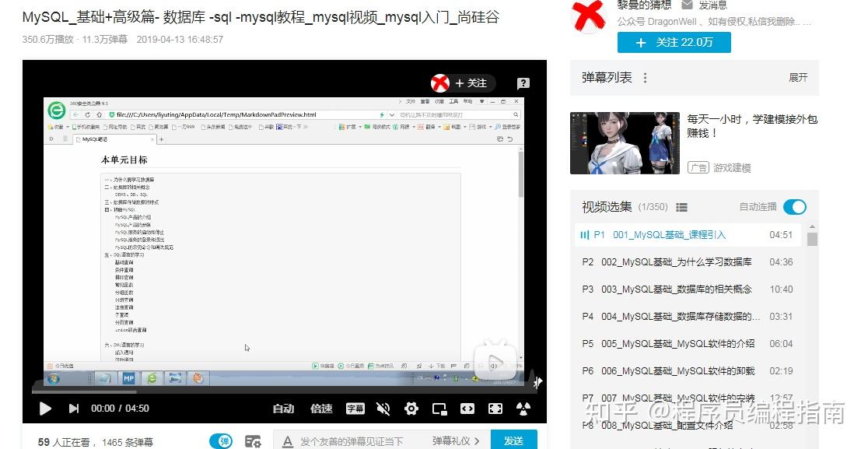
Task: Enable picture-in-picture mode
Action: coord(440,408)
